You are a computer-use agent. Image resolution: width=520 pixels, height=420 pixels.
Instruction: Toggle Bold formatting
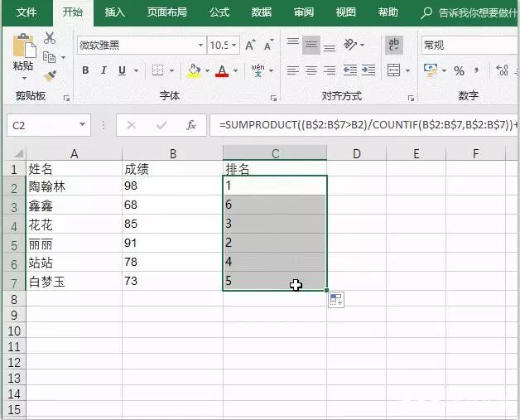[x=85, y=70]
